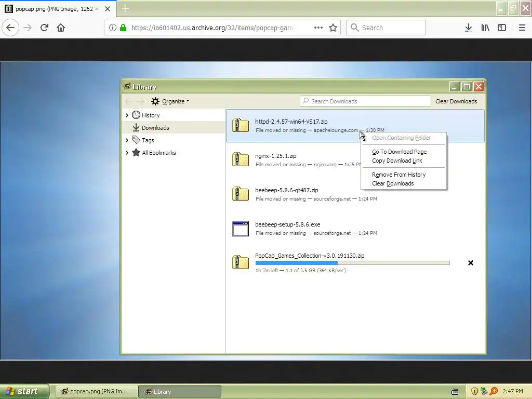
Task: Expand the Tags tree node arrow
Action: pyautogui.click(x=127, y=140)
